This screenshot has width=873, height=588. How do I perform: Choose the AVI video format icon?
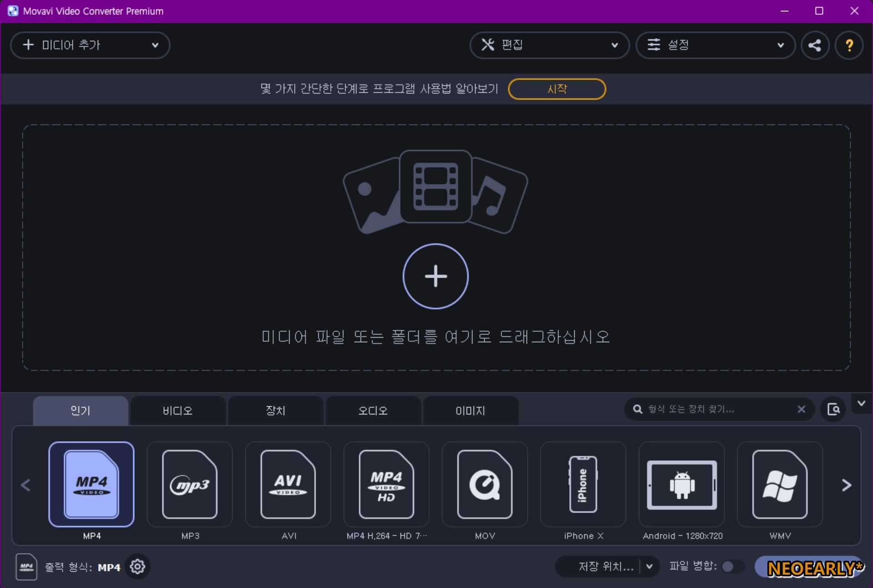[288, 484]
